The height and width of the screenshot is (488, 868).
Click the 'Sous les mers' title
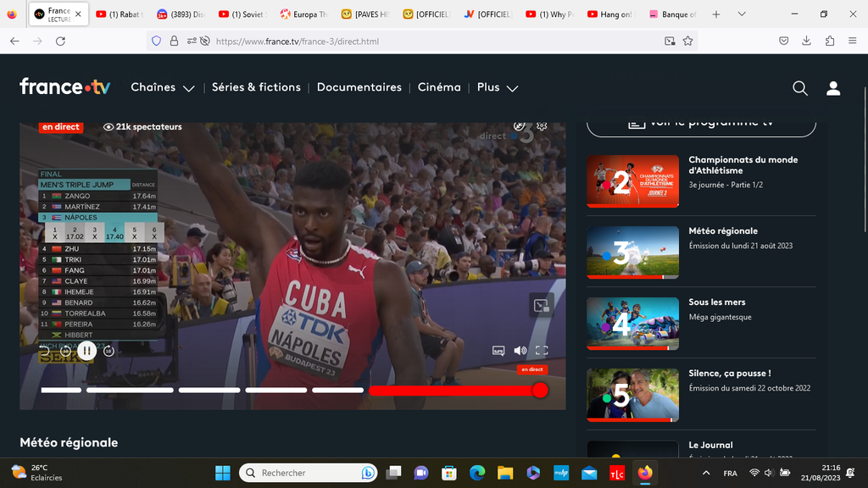pos(717,302)
